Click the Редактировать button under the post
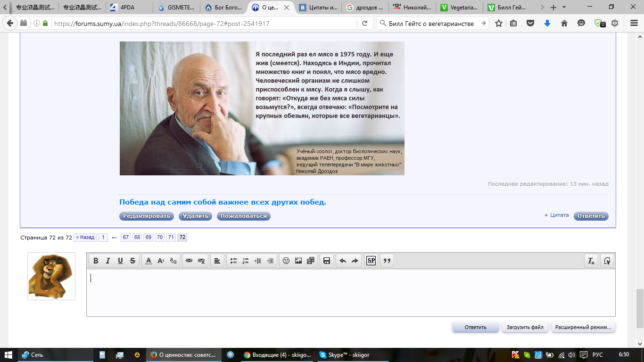This screenshot has height=362, width=644. pyautogui.click(x=146, y=216)
